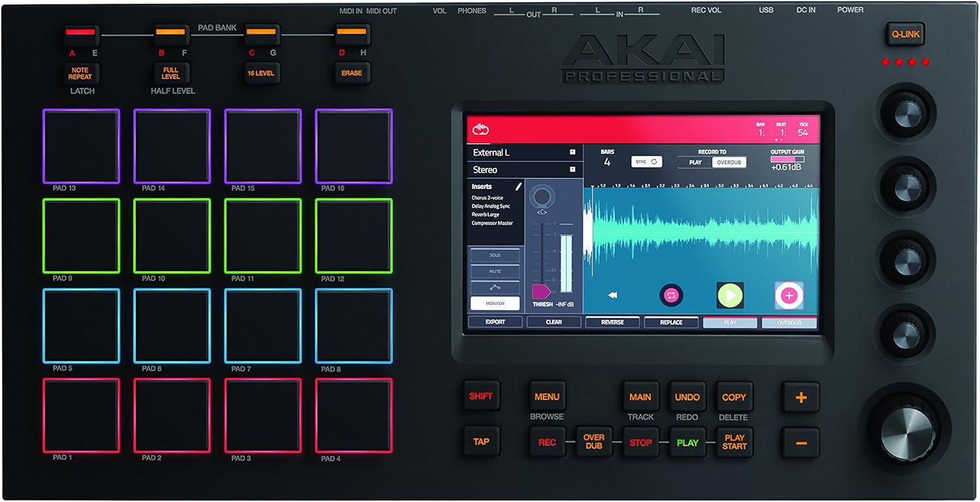Screen dimensions: 980x502
Task: Tap the rewind double-arrow icon on touchscreen
Action: pyautogui.click(x=612, y=295)
